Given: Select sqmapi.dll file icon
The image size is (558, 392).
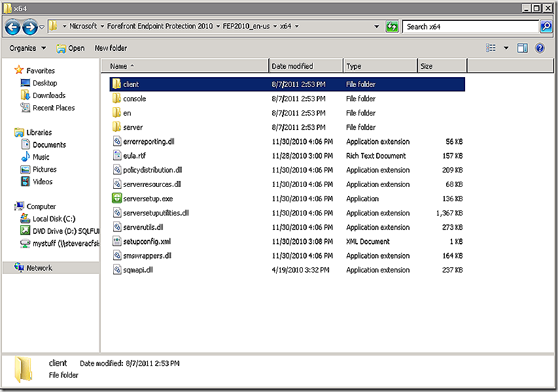Looking at the screenshot, I should coord(117,270).
